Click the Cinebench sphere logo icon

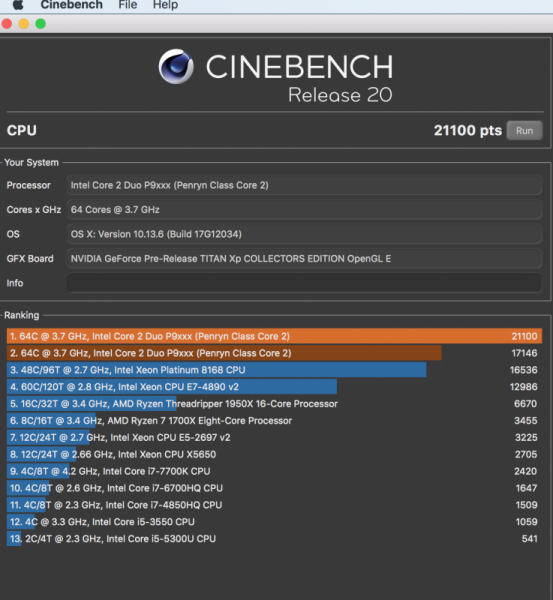[x=176, y=67]
